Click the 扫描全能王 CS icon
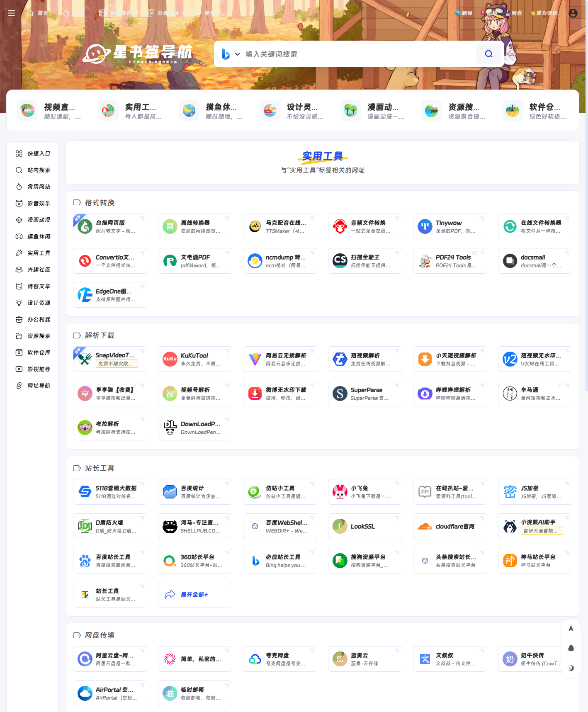The width and height of the screenshot is (588, 712). 340,261
